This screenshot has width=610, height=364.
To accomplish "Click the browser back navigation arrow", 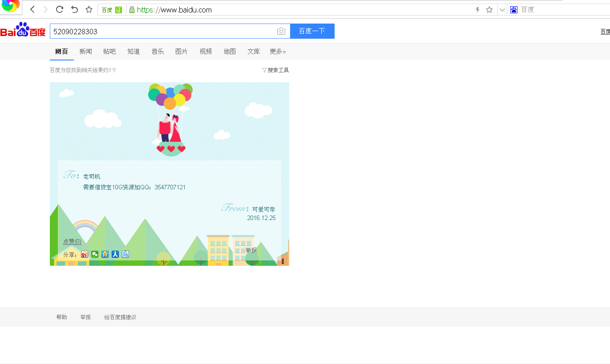I will point(32,8).
